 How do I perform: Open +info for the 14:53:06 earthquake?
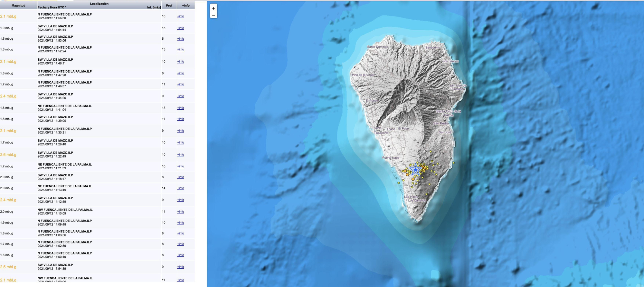point(181,39)
